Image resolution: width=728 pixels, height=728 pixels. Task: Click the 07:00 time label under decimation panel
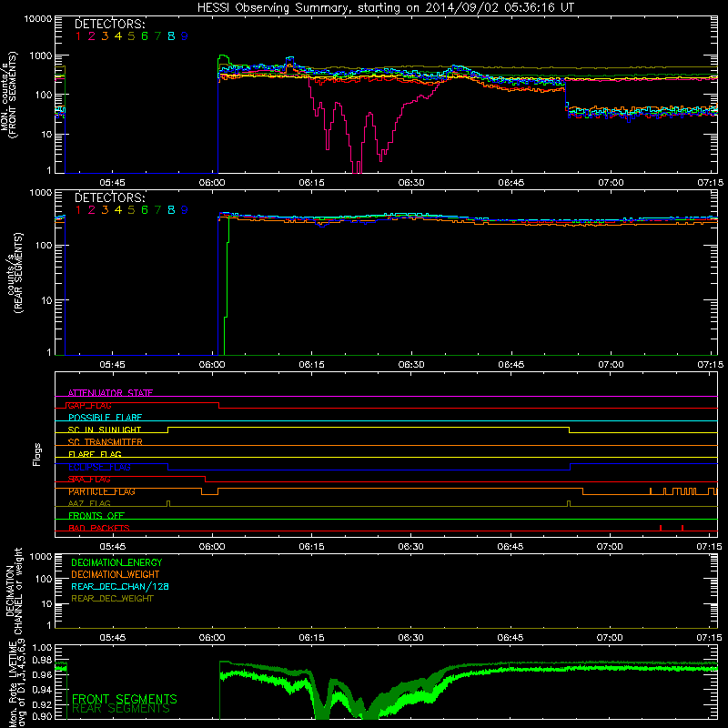(610, 638)
